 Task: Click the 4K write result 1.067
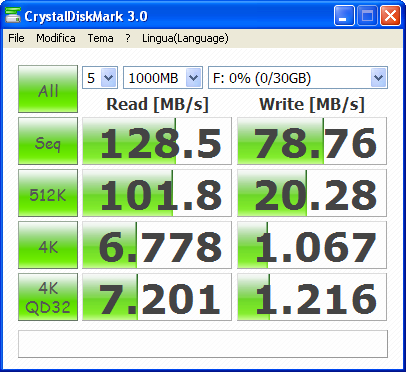[x=312, y=245]
